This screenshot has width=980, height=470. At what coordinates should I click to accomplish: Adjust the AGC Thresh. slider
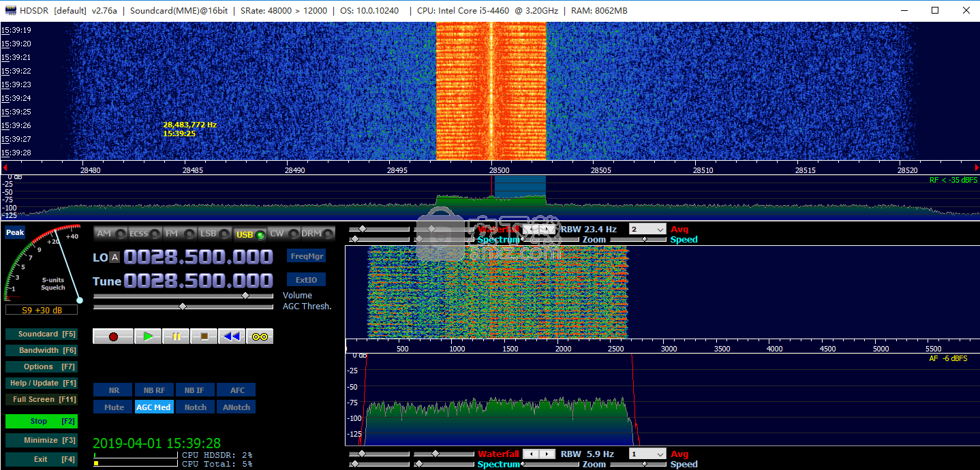(183, 307)
